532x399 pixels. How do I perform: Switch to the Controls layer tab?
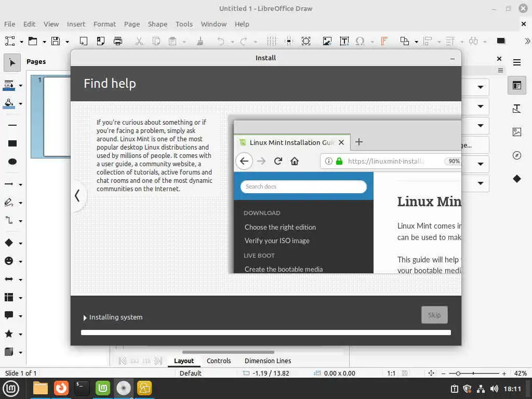click(x=219, y=361)
